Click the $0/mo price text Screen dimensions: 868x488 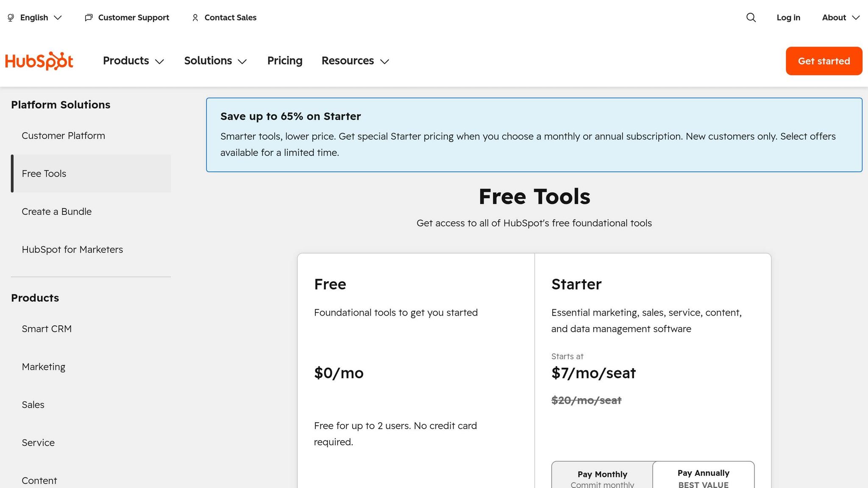339,373
